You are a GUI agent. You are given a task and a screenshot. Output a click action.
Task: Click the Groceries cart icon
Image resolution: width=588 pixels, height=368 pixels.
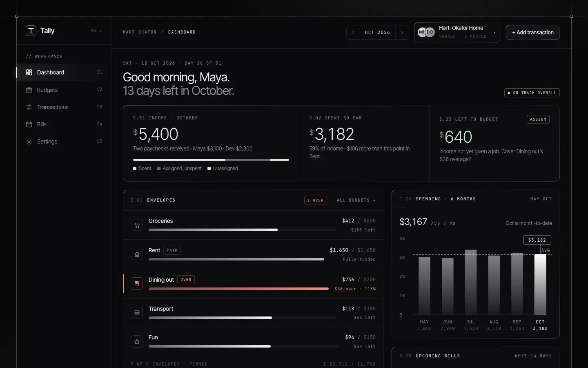click(x=137, y=225)
